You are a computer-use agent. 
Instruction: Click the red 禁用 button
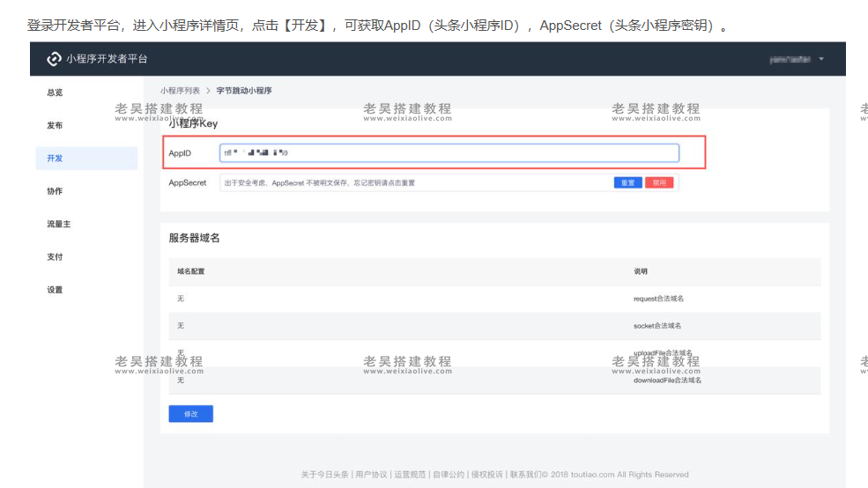(x=659, y=182)
